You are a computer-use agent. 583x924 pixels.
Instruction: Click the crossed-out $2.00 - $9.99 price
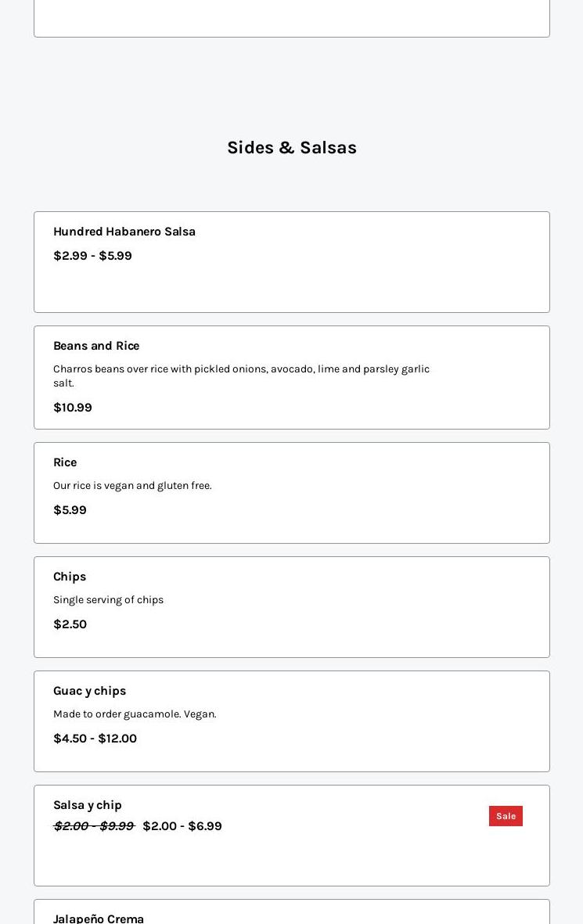(94, 826)
